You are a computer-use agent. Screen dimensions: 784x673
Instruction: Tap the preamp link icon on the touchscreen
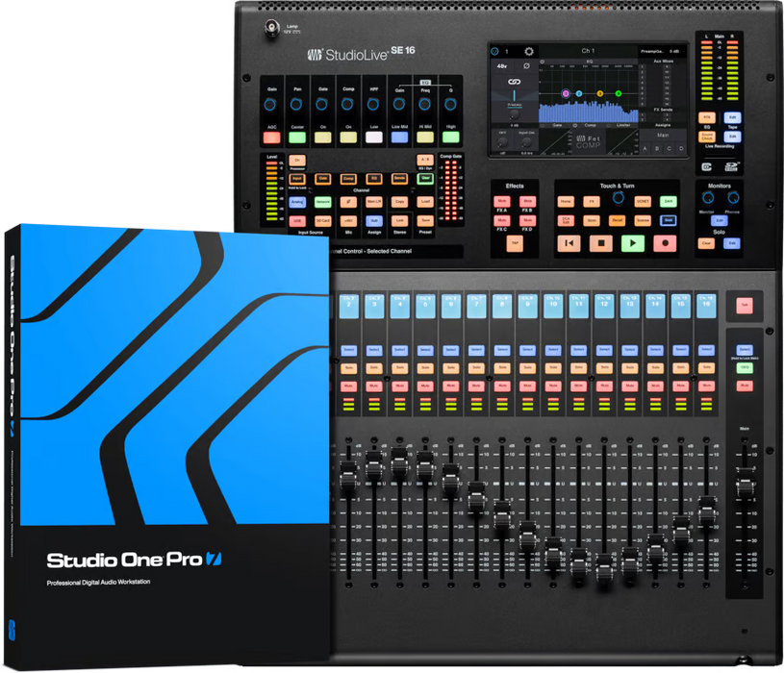[516, 82]
